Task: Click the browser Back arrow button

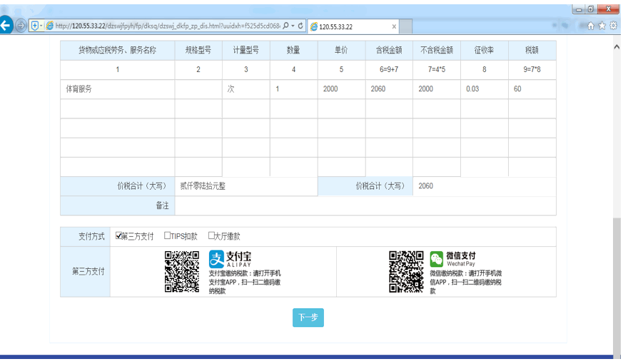Action: (6, 26)
